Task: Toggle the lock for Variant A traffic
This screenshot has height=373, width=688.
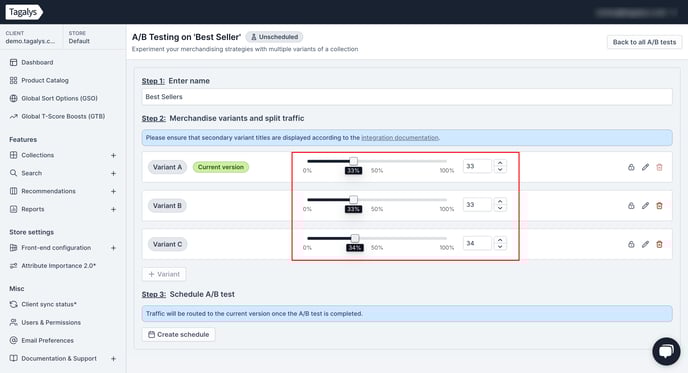Action: pyautogui.click(x=631, y=167)
